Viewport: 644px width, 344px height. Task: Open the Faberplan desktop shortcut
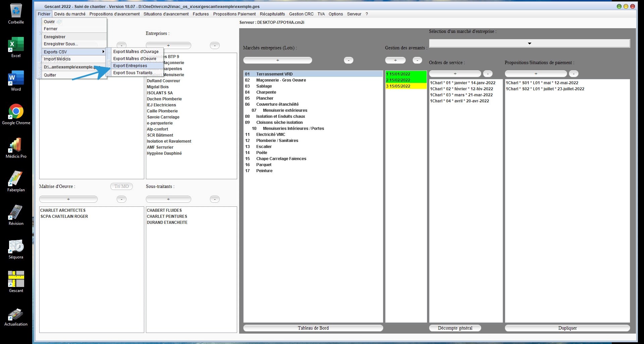pos(16,182)
